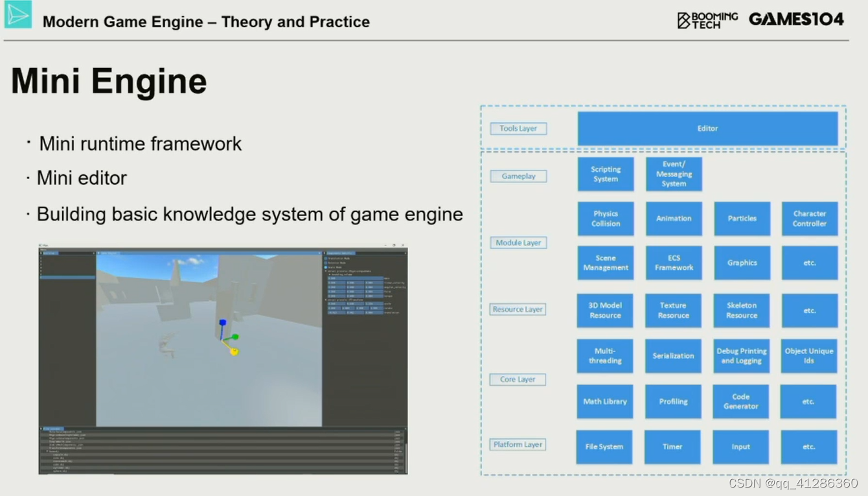Click the Math Library box
This screenshot has height=496, width=868.
click(x=605, y=401)
